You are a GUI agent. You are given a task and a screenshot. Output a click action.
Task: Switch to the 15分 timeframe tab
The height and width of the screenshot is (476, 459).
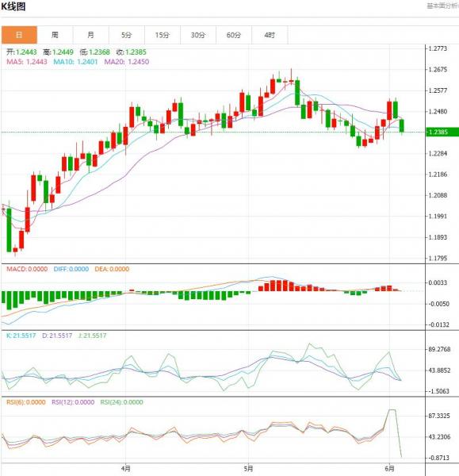pos(163,35)
